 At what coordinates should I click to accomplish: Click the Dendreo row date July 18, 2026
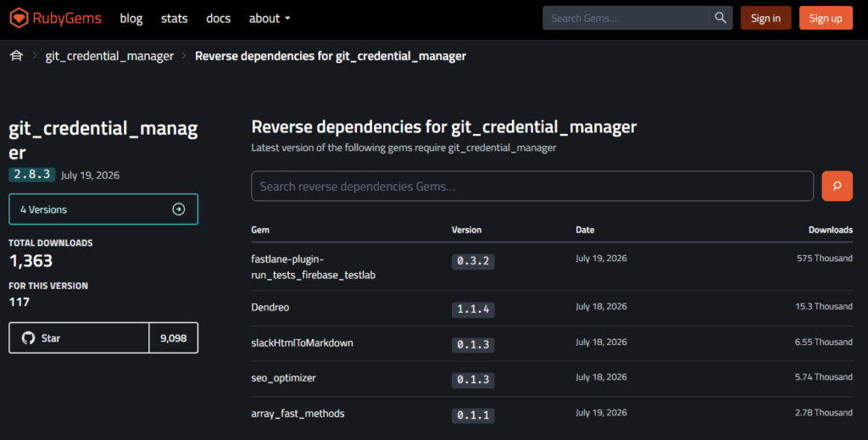click(601, 307)
